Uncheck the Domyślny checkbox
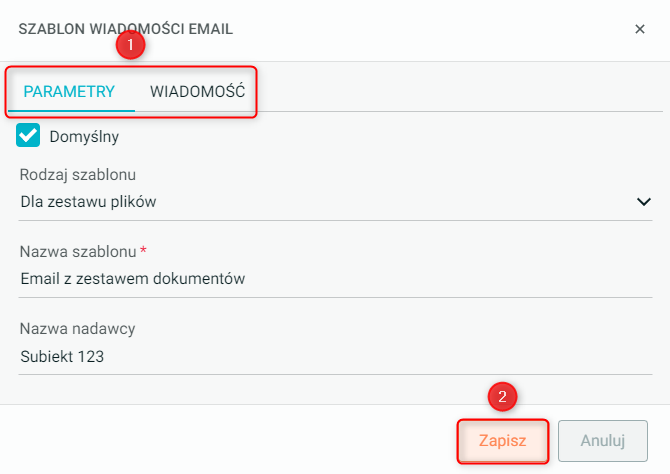The height and width of the screenshot is (474, 670). (x=29, y=135)
